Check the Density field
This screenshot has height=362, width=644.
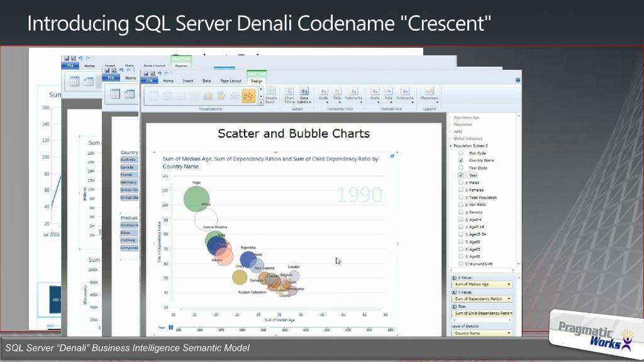click(x=461, y=212)
